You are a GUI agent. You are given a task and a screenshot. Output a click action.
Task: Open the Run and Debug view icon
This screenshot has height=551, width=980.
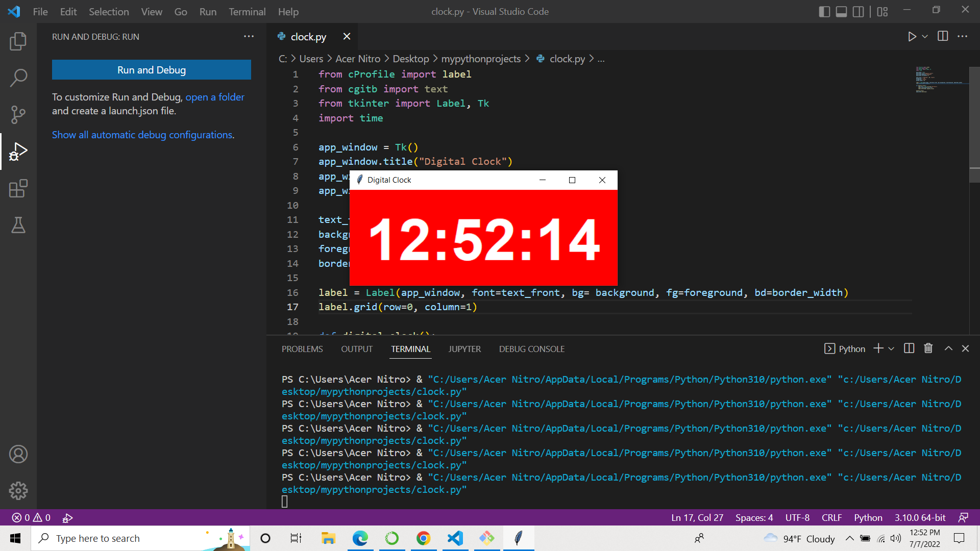coord(18,152)
